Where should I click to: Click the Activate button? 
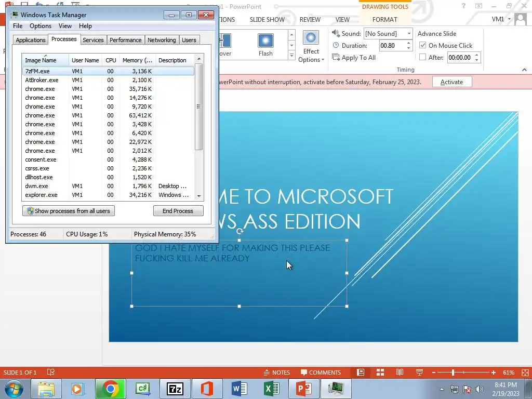452,82
